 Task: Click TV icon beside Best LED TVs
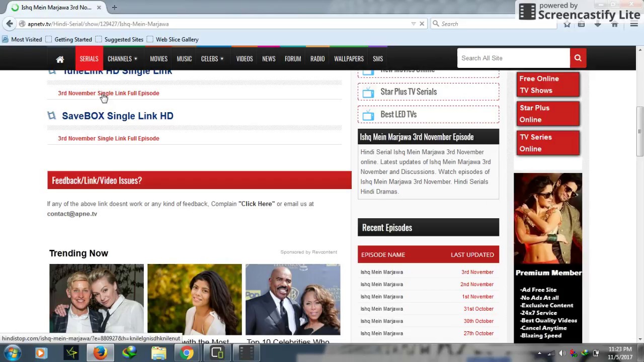368,115
